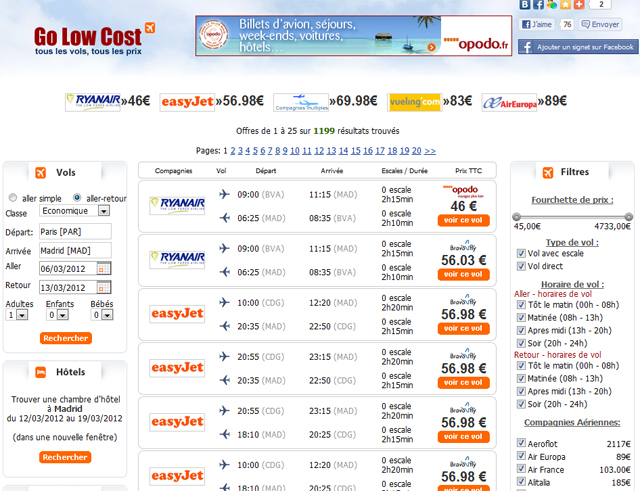Click the easyJet logo on the 10:00 CDG to 20:35 MAD row
This screenshot has height=491, width=640.
click(x=177, y=314)
